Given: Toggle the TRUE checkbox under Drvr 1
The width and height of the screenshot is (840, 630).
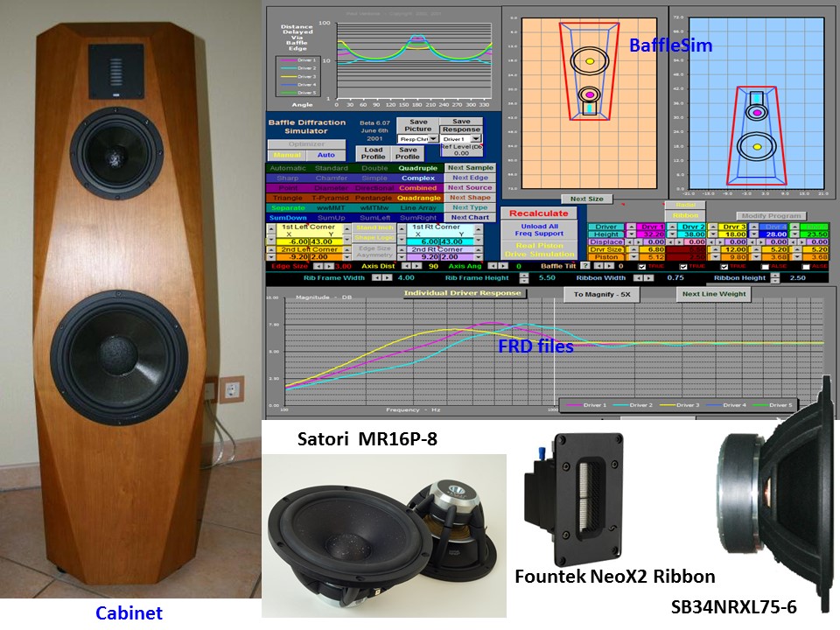Looking at the screenshot, I should point(641,267).
